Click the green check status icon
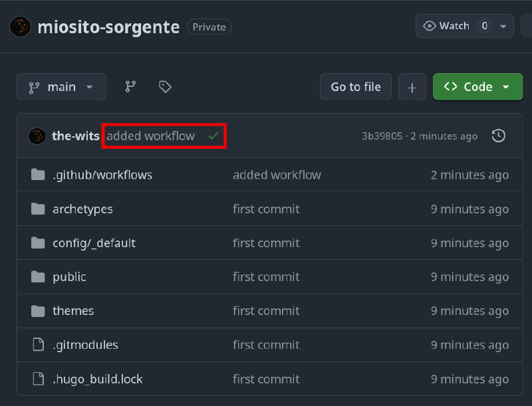Image resolution: width=532 pixels, height=406 pixels. [x=213, y=136]
